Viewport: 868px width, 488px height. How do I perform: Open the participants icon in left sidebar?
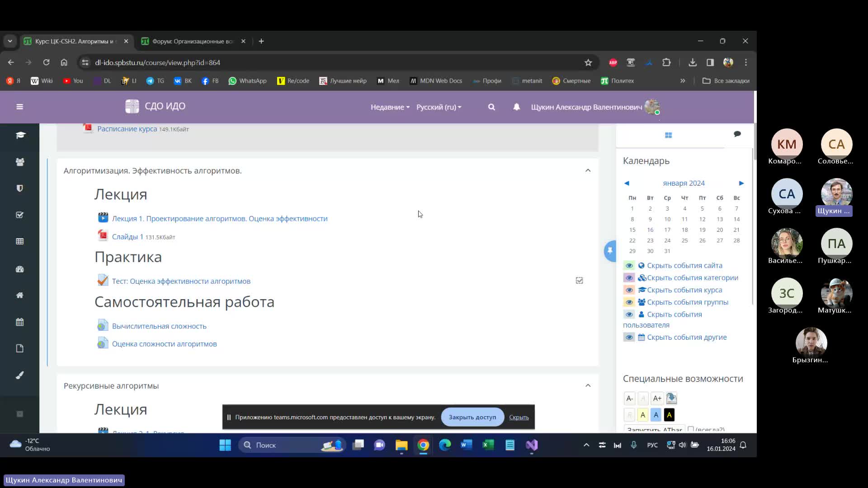point(20,162)
